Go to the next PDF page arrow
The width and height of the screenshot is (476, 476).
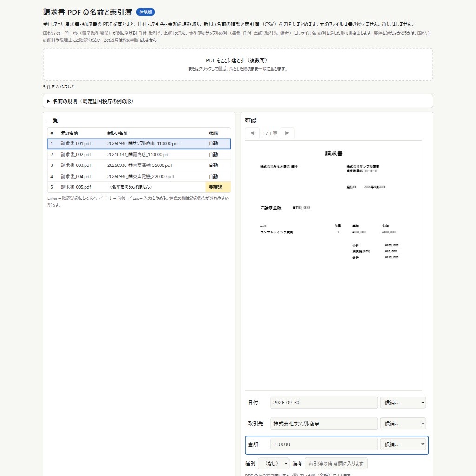point(287,133)
